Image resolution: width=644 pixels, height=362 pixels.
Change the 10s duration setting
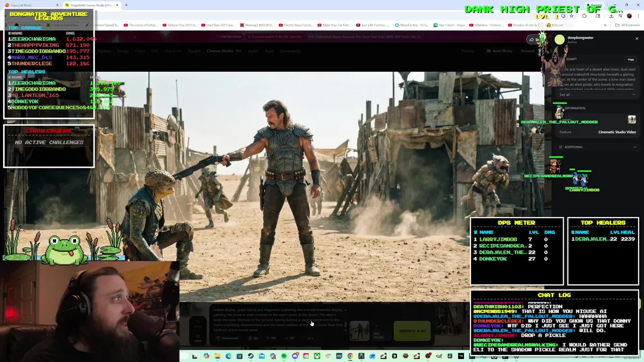coord(254,338)
